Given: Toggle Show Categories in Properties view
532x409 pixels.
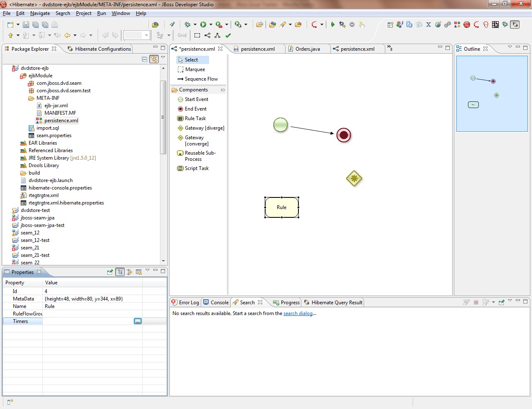Looking at the screenshot, I should [120, 272].
